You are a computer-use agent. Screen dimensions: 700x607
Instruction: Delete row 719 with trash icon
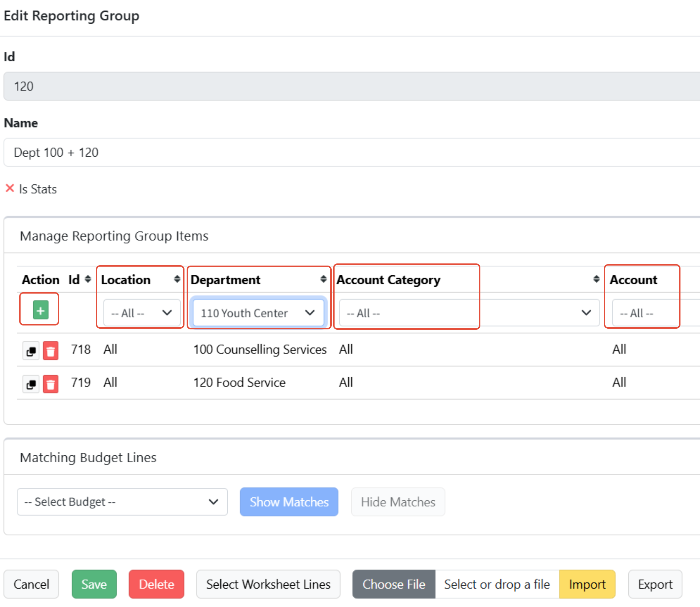click(50, 384)
